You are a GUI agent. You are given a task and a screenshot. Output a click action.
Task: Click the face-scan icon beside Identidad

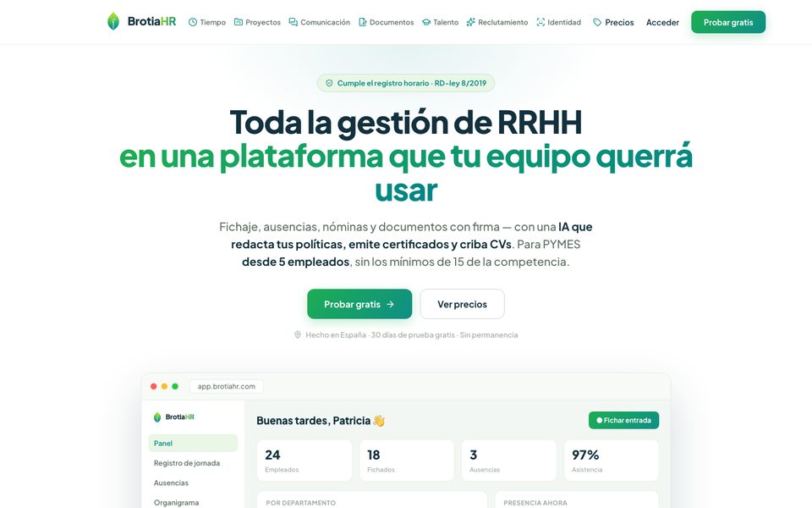click(x=540, y=22)
